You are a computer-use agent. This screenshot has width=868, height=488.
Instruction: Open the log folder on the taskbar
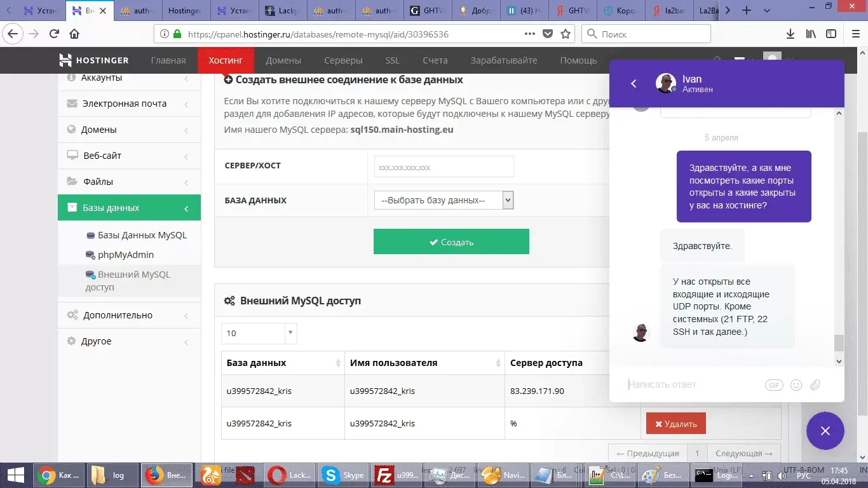pos(112,475)
